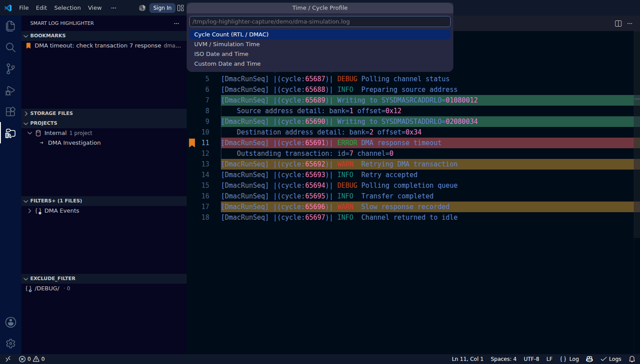
Task: Expand the DMA Events filter file
Action: pos(30,211)
